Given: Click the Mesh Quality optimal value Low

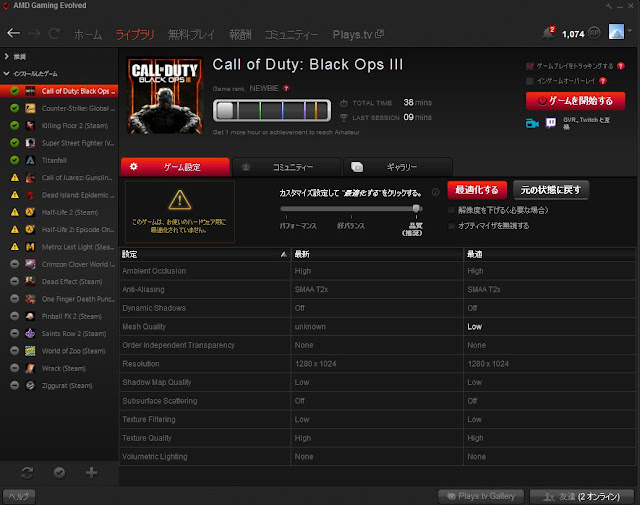Looking at the screenshot, I should 474,327.
